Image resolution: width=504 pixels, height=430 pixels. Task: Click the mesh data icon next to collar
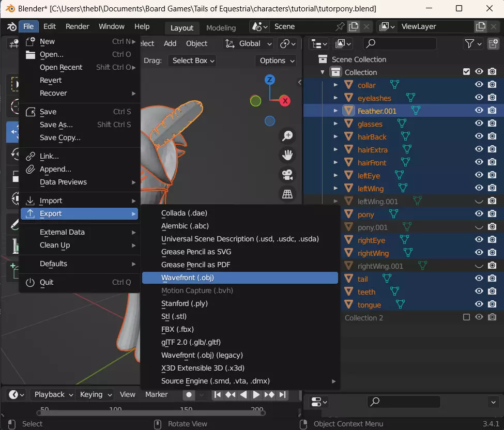coord(394,85)
